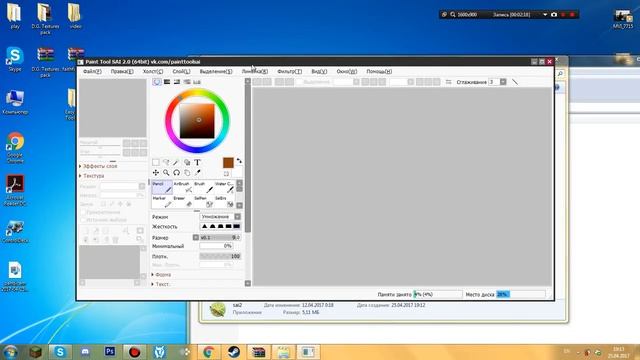Open Skype from the taskbar
The width and height of the screenshot is (640, 360).
coord(60,352)
